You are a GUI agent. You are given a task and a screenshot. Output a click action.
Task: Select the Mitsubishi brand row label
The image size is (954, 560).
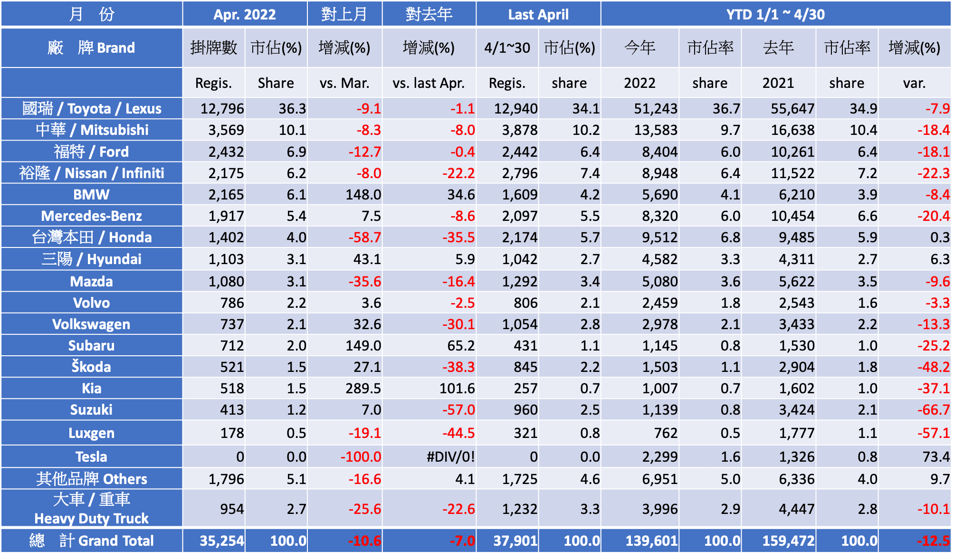pos(92,130)
